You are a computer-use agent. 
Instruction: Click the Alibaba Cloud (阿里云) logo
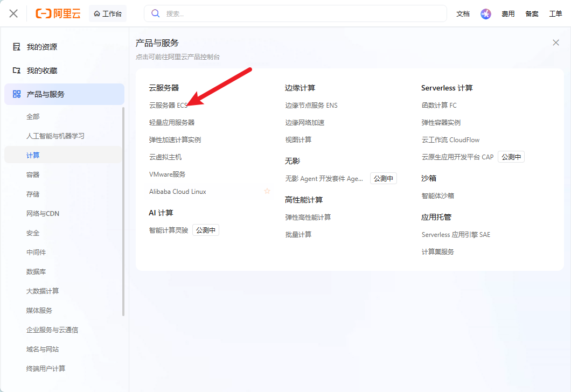click(58, 13)
